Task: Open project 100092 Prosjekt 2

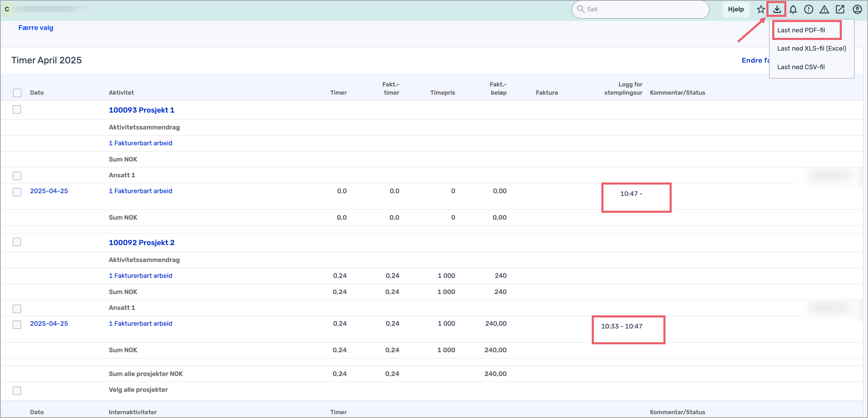Action: [142, 243]
